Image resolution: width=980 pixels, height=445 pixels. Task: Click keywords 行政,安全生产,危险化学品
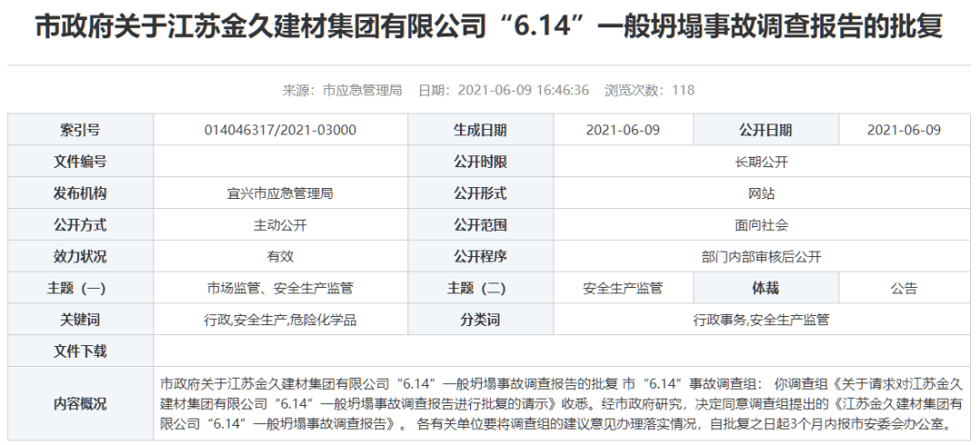(280, 320)
